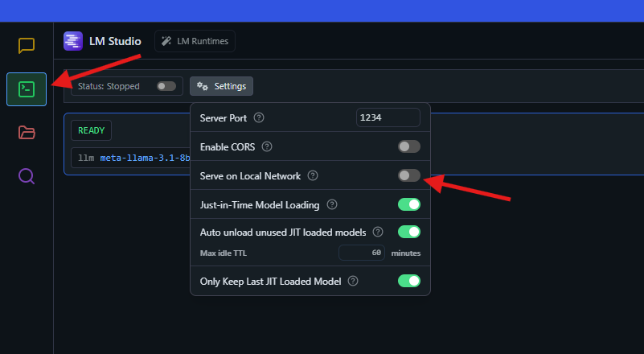Click the READY status badge
This screenshot has height=354, width=644.
[91, 130]
